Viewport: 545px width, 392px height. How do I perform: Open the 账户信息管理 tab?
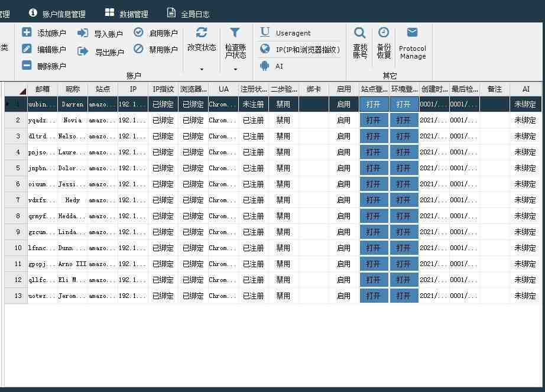point(57,14)
